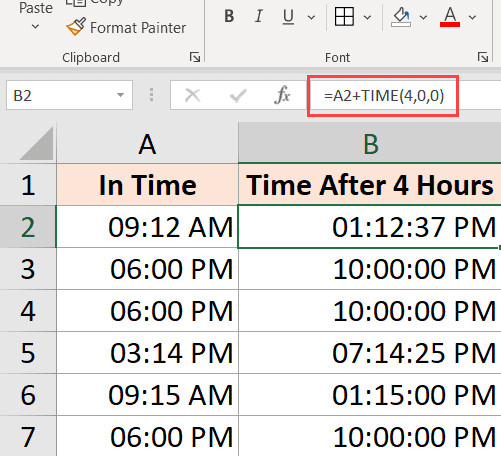This screenshot has height=456, width=501.
Task: Toggle Underline formatting
Action: point(288,17)
